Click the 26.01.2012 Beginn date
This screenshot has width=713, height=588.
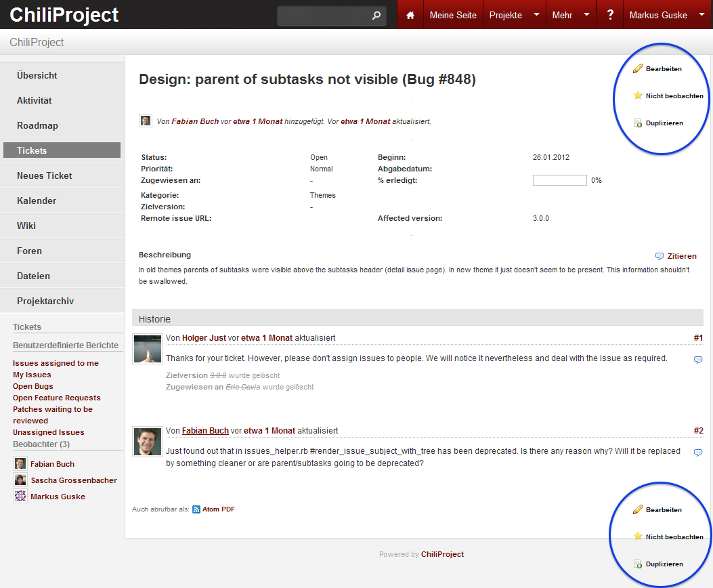[550, 157]
